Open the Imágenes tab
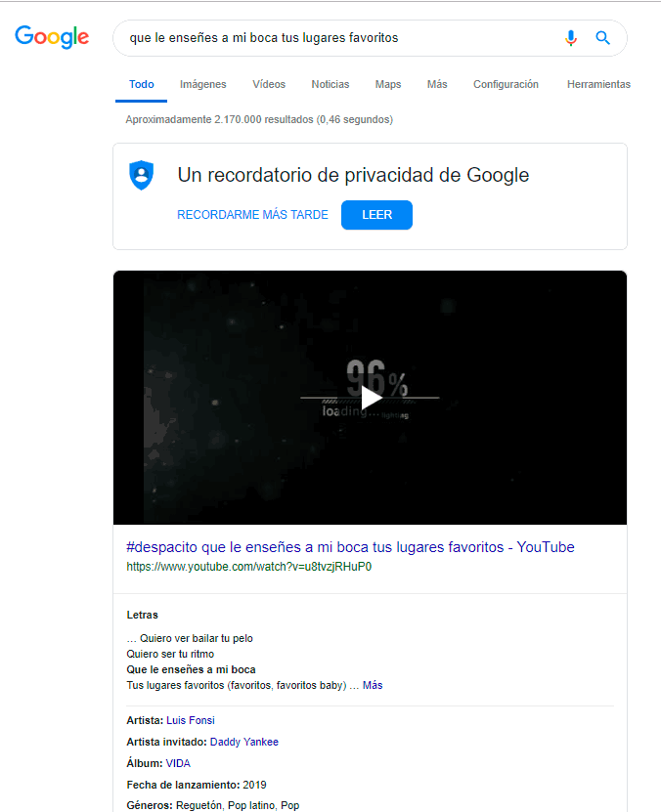Screen dimensions: 661x812 [x=203, y=84]
